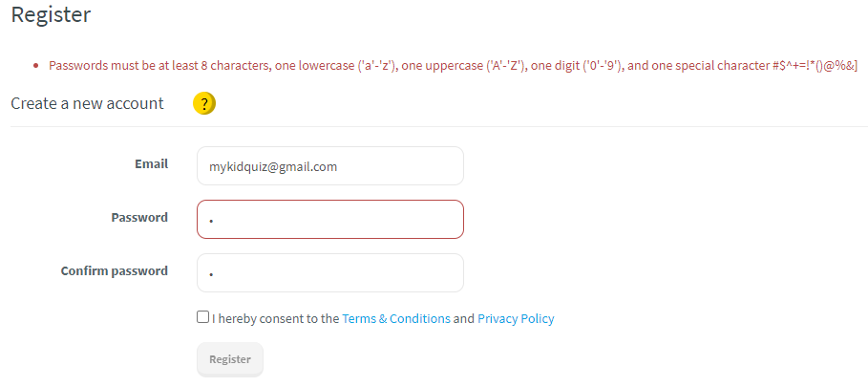868x387 pixels.
Task: Select the Confirm password field
Action: pyautogui.click(x=329, y=272)
